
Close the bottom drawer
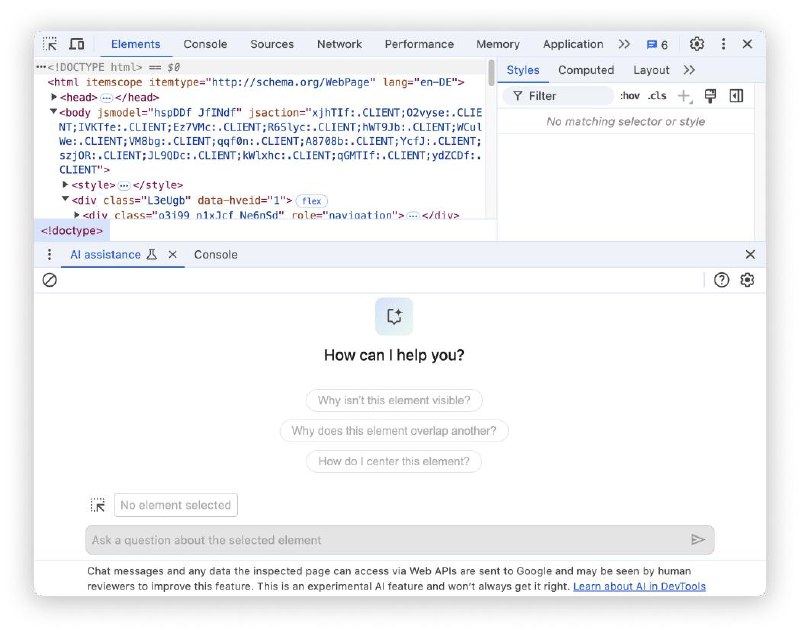click(750, 255)
